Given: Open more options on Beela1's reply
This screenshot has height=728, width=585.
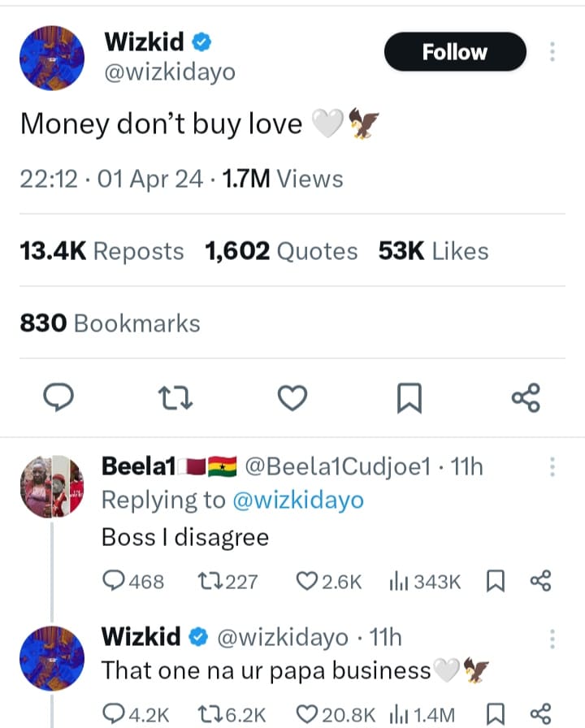Looking at the screenshot, I should (552, 466).
